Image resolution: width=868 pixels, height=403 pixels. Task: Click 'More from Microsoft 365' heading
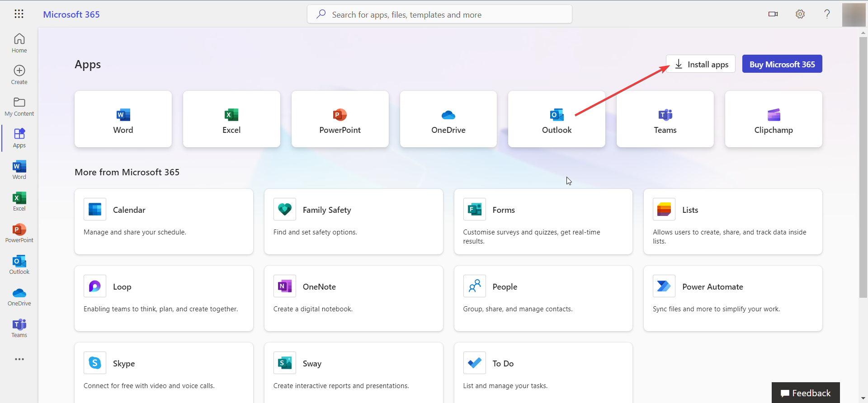pos(127,172)
